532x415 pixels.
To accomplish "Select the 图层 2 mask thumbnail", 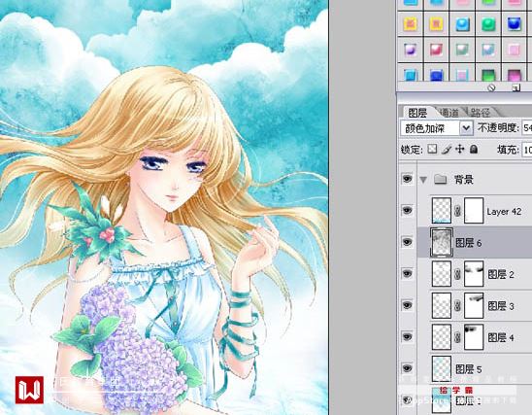I will (x=474, y=274).
